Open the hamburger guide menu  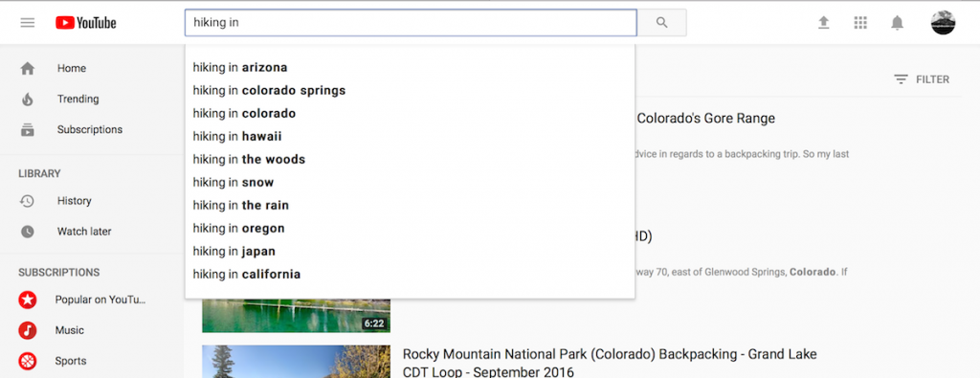pyautogui.click(x=28, y=23)
